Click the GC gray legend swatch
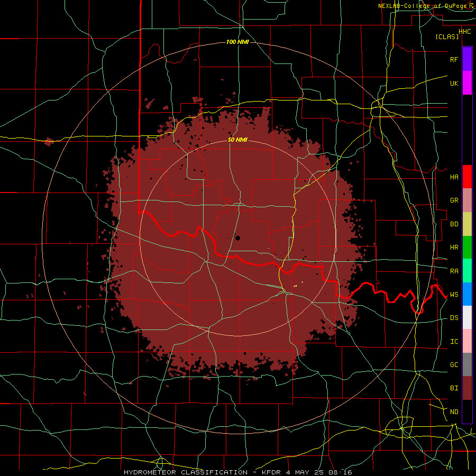 pyautogui.click(x=467, y=364)
